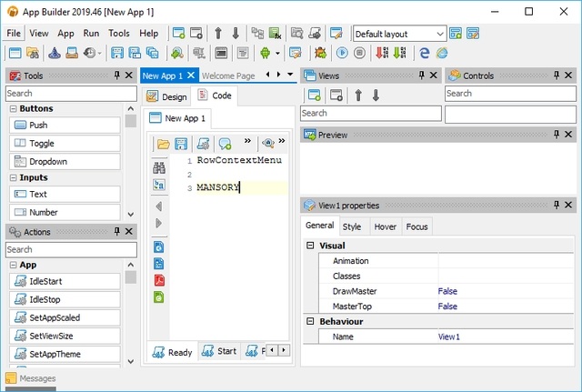
Task: Add a new view in Views panel
Action: tap(315, 95)
